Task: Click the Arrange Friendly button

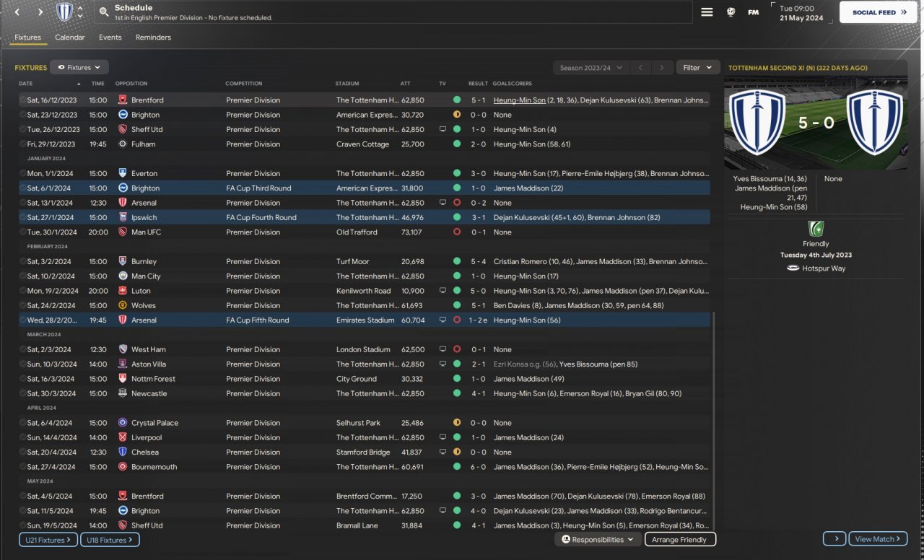Action: click(x=680, y=540)
